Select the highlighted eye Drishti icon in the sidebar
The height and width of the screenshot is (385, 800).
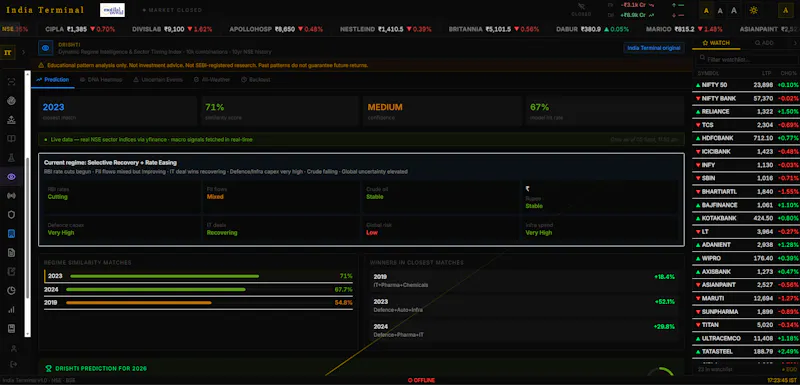coord(11,177)
